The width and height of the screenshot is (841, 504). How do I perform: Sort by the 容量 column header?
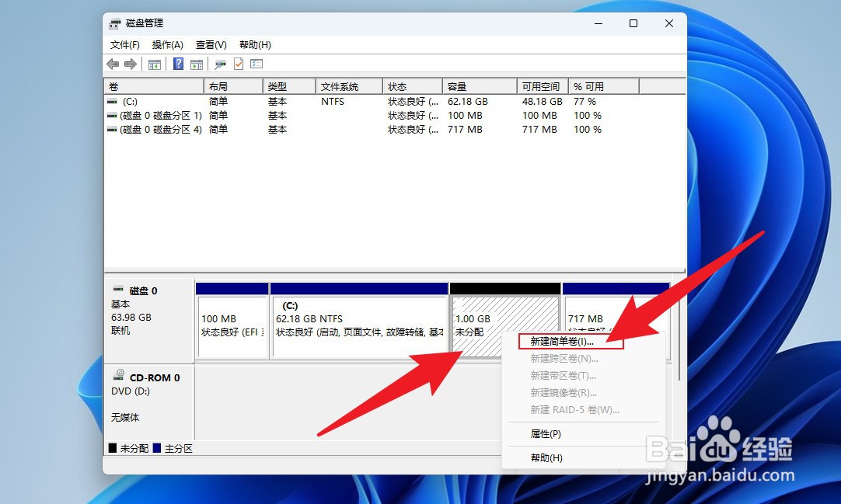[480, 86]
